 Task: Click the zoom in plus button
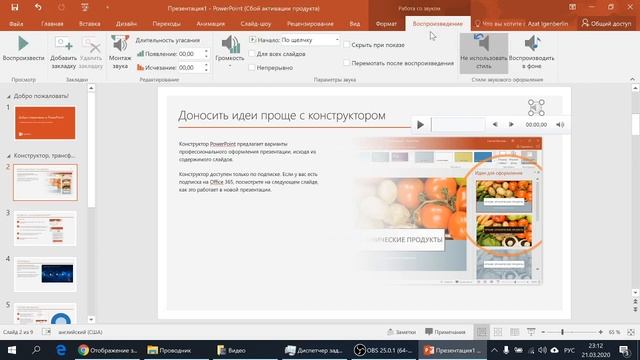(x=600, y=332)
